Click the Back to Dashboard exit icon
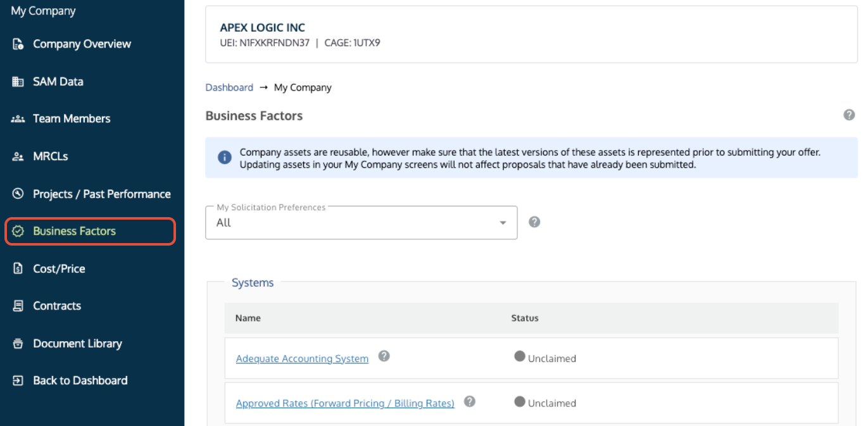Viewport: 868px width, 426px height. coord(18,380)
